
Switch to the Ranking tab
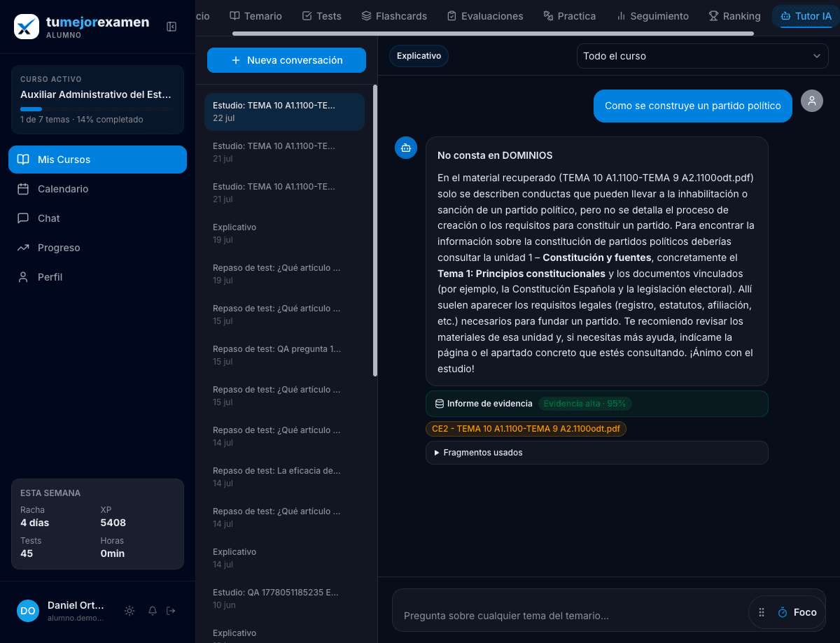(734, 16)
